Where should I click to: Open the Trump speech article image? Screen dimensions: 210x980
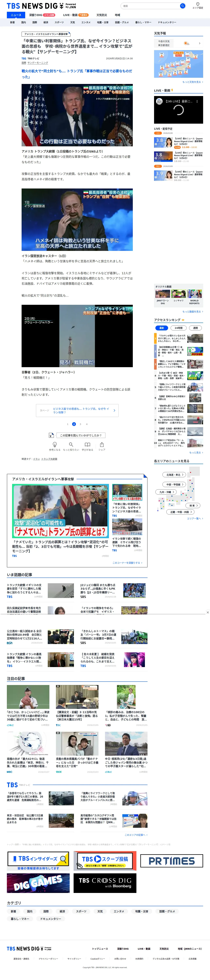tap(77, 115)
